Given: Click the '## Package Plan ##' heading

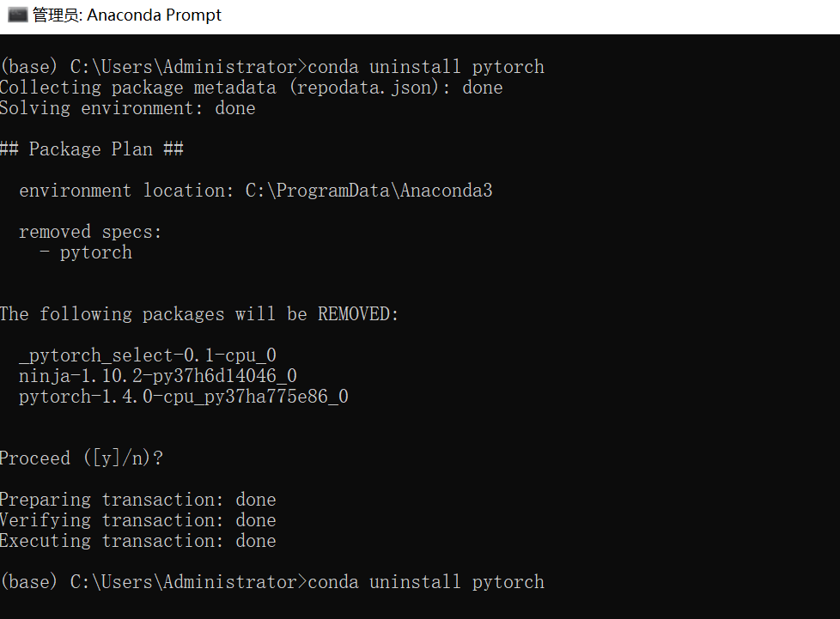Looking at the screenshot, I should [90, 149].
